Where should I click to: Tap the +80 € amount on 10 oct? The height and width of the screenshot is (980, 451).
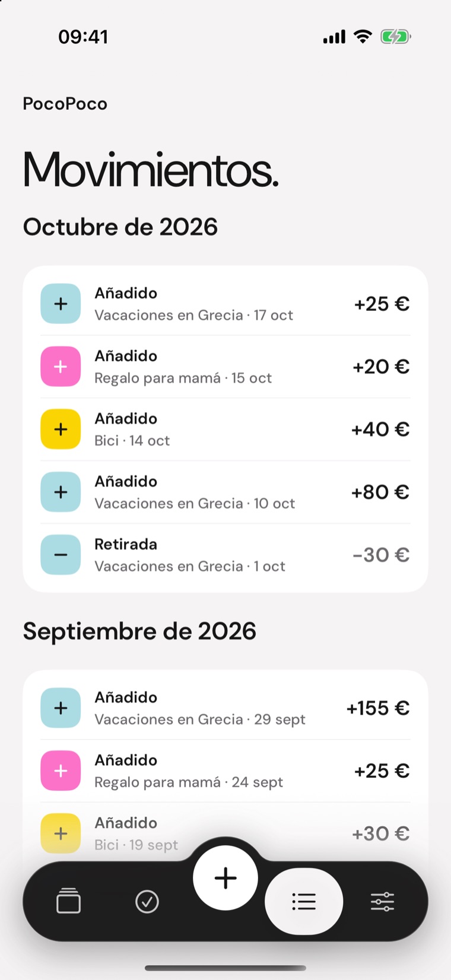click(x=380, y=492)
